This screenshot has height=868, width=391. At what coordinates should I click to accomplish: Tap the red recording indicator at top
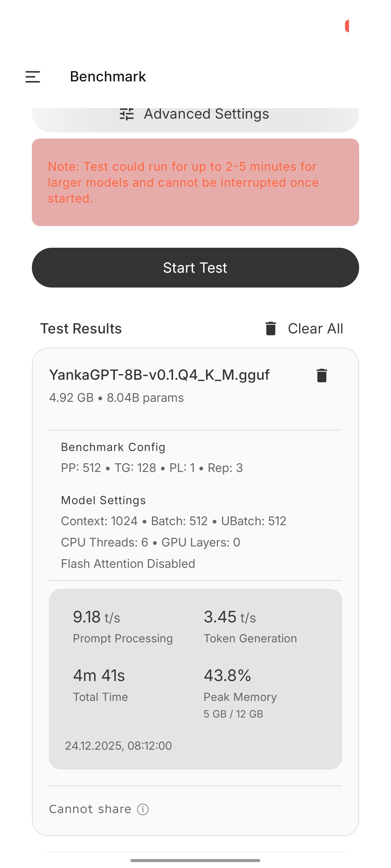click(x=347, y=26)
